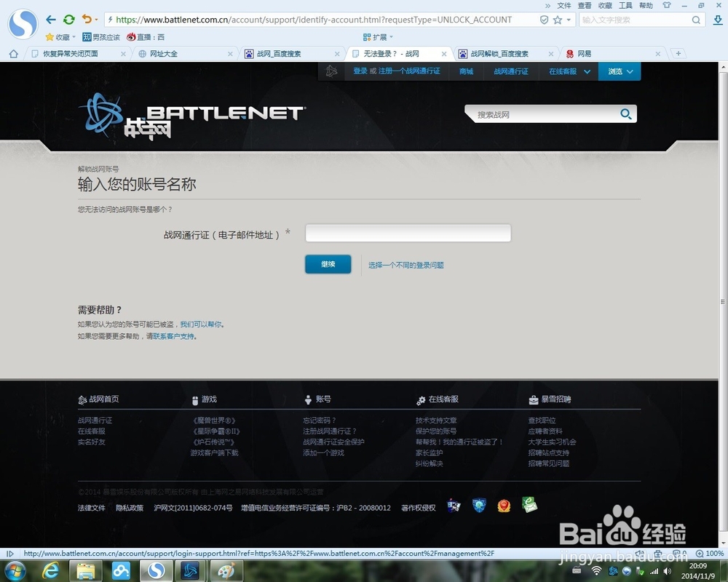This screenshot has width=728, height=582.
Task: Click the magnifier in browser search box
Action: pyautogui.click(x=696, y=20)
